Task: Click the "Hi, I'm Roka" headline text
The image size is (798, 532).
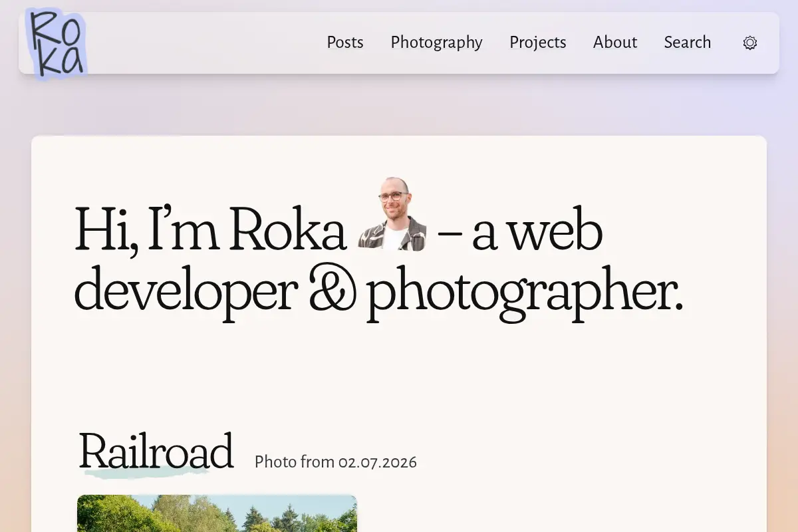Action: pyautogui.click(x=210, y=231)
